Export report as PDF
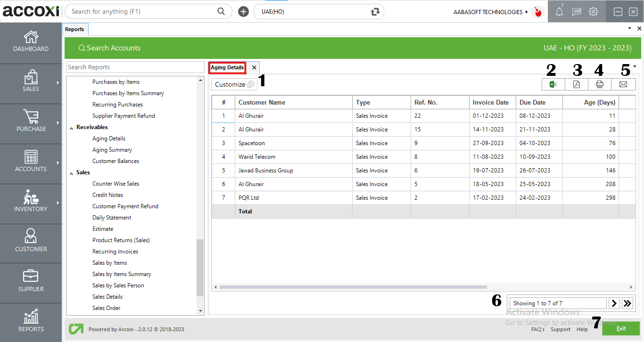Viewport: 644px width, 342px height. coord(577,84)
